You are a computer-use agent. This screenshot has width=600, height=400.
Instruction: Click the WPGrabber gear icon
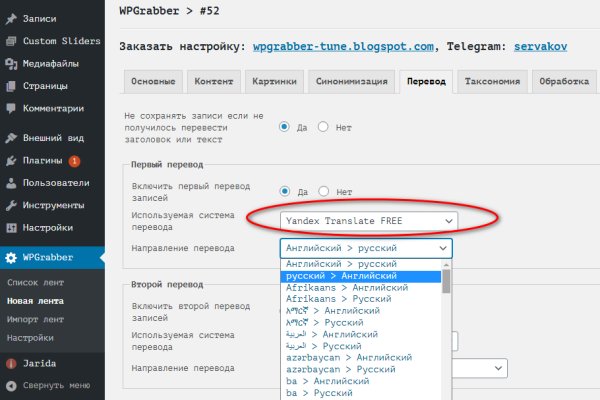point(11,257)
